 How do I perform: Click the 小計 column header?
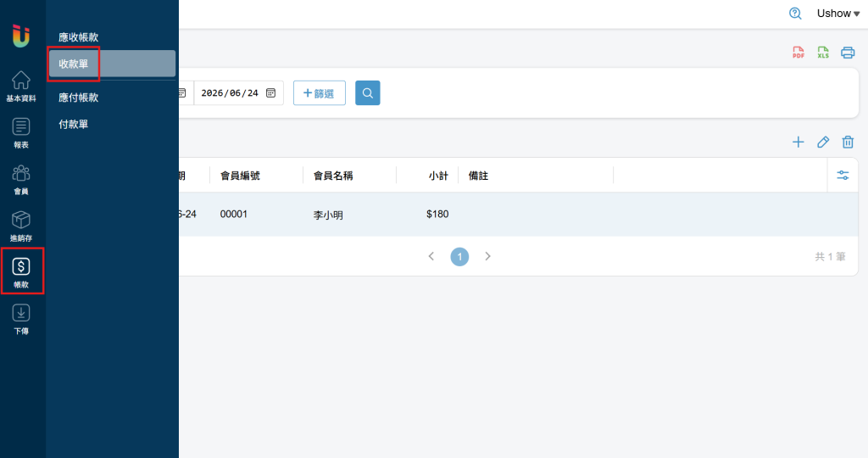(x=438, y=176)
